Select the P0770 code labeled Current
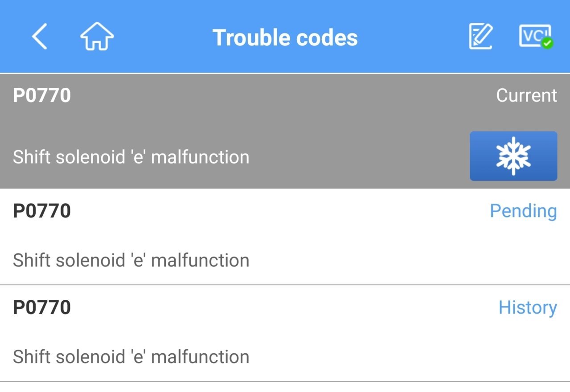Screen dimensions: 570x392 (42, 95)
